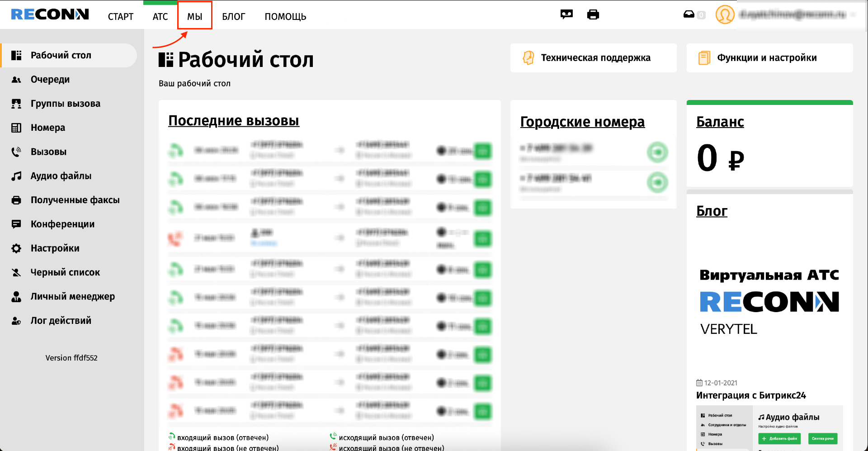Switch to the МЫ tab
This screenshot has width=868, height=451.
click(195, 17)
